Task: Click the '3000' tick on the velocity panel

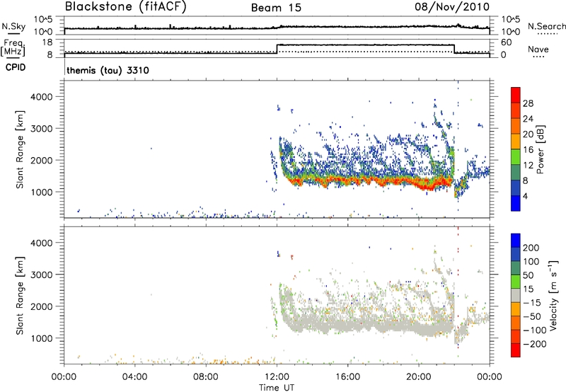Action: pos(41,275)
